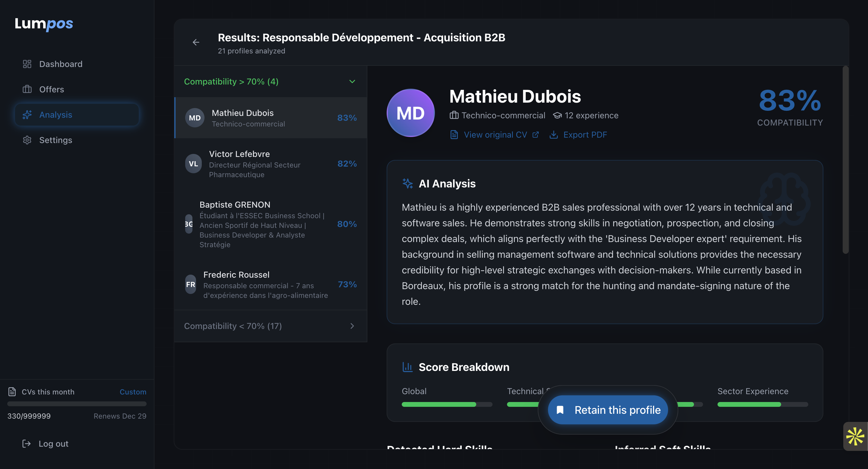Click the Dashboard grid icon

[27, 64]
